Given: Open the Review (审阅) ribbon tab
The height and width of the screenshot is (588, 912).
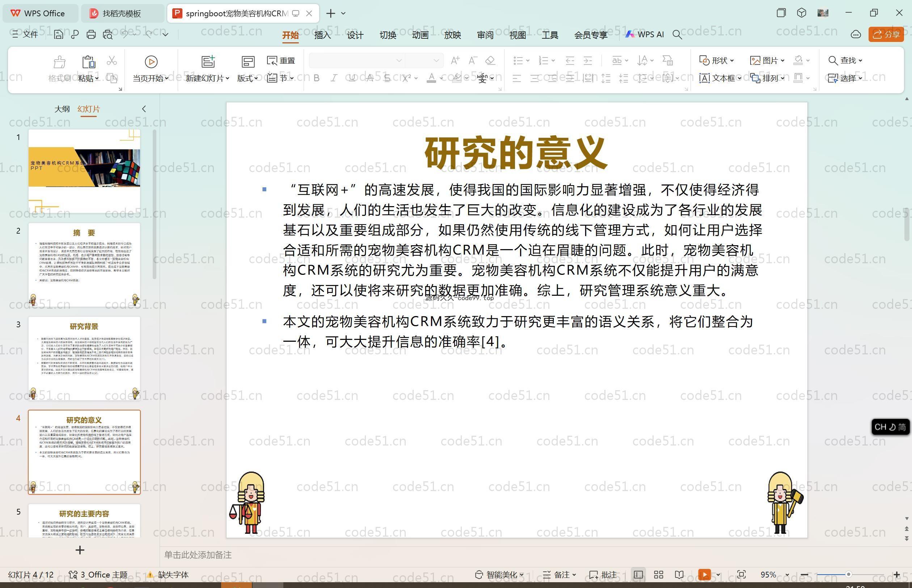Looking at the screenshot, I should 485,35.
